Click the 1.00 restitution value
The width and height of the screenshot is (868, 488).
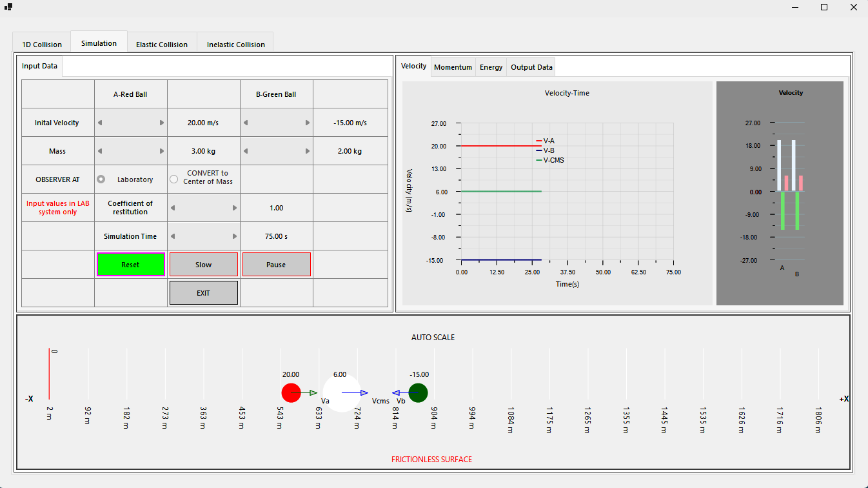click(x=276, y=208)
